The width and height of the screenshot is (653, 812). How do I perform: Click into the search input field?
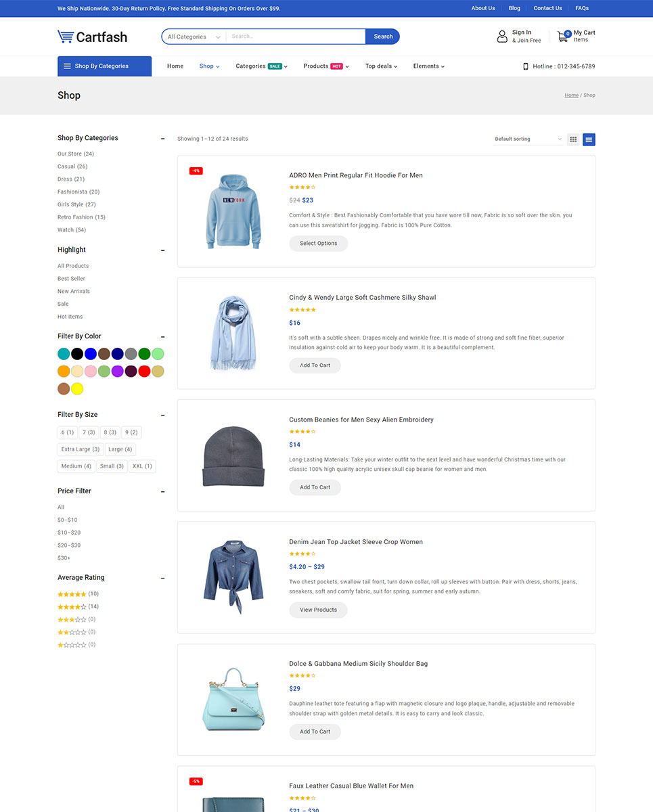pyautogui.click(x=295, y=37)
